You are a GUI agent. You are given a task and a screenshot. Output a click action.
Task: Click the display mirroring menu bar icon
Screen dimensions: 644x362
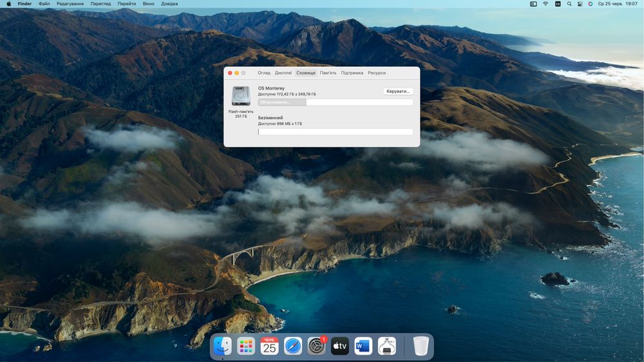533,4
